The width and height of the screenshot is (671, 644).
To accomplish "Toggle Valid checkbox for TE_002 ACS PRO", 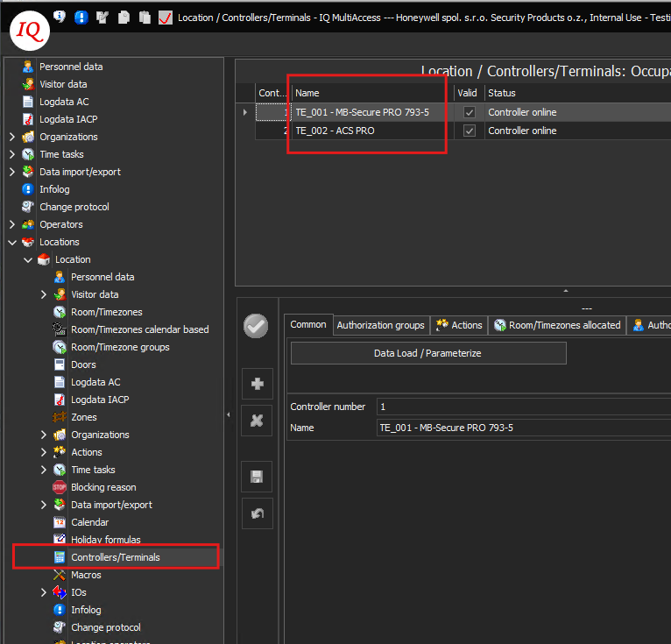I will pyautogui.click(x=469, y=131).
